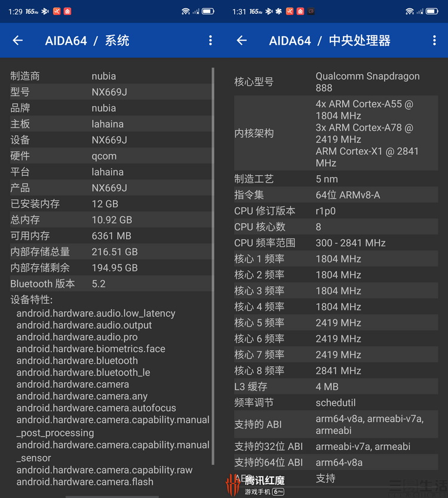
Task: Select the 核心 7 频率 row
Action: point(336,355)
